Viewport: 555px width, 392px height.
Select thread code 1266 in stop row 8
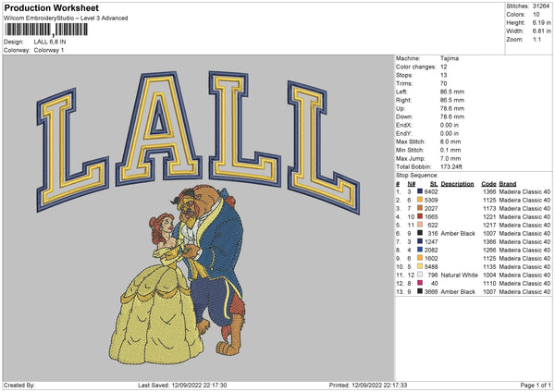coord(489,250)
